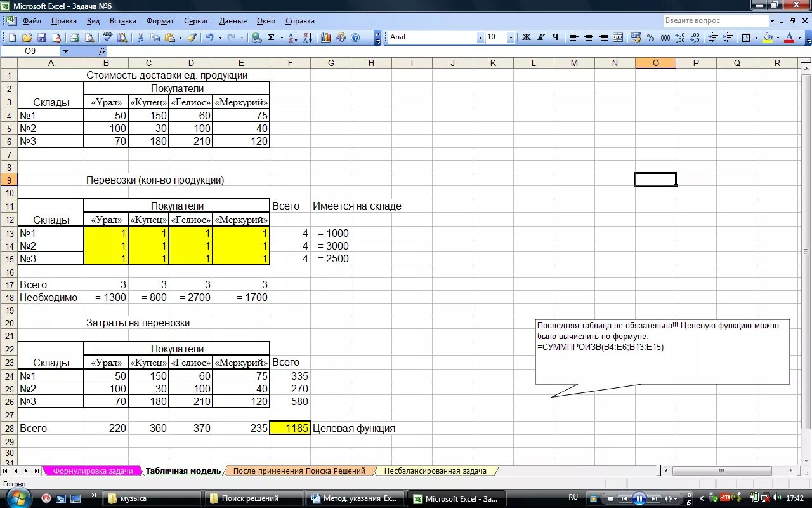Image resolution: width=812 pixels, height=508 pixels.
Task: Open Метод. указания Word document in taskbar
Action: [354, 498]
